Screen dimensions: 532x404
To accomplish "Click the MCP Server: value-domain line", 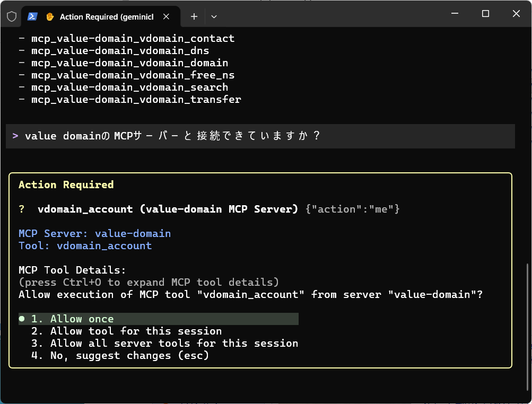I will point(94,233).
